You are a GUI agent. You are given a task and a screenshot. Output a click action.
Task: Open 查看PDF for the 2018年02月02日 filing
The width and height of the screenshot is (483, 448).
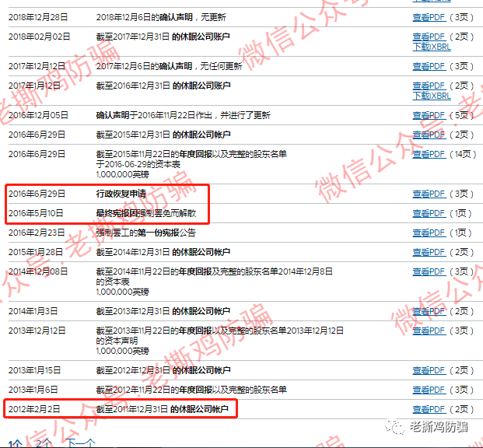[x=429, y=37]
